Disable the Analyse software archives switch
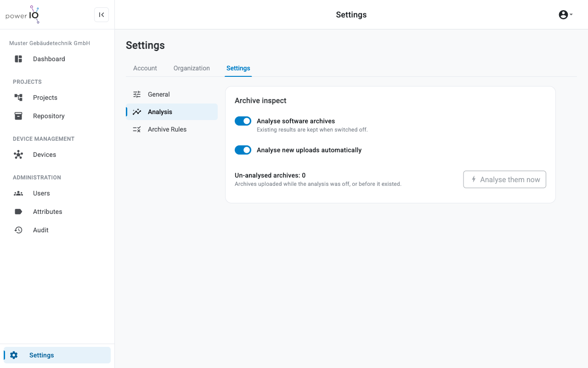 [x=243, y=121]
